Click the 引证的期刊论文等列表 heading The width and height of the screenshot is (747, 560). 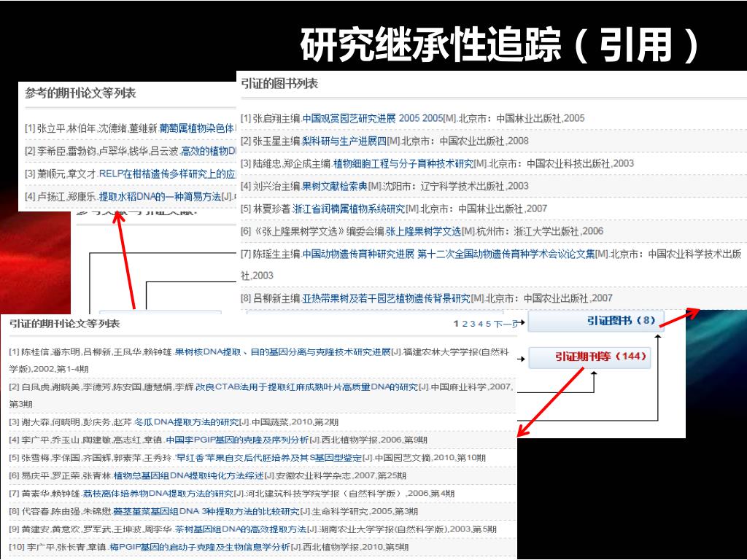[x=64, y=324]
